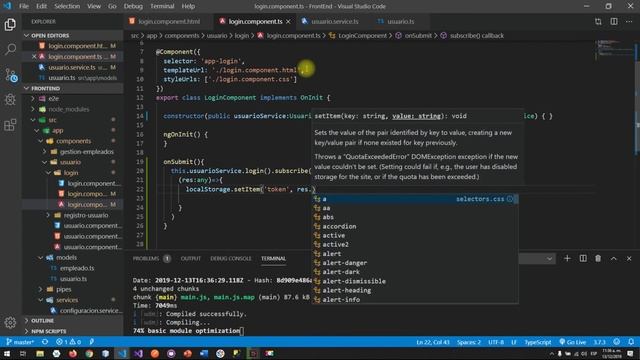Expand the NPM SCRIPTS section
The height and width of the screenshot is (360, 640).
(73, 331)
